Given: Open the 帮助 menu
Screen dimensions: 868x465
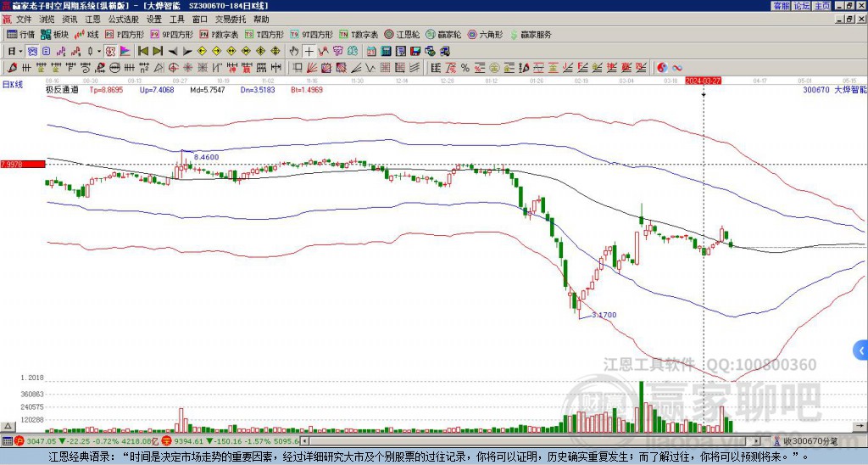Looking at the screenshot, I should point(261,20).
